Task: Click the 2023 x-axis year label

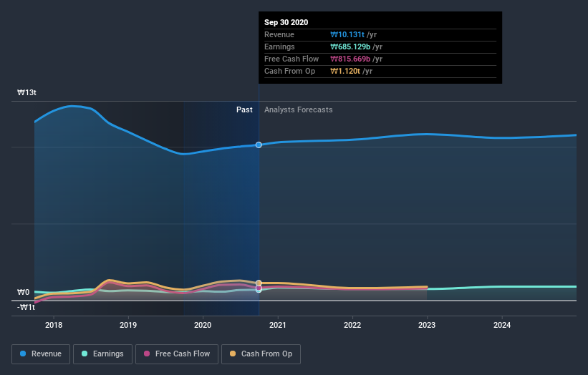Action: [x=427, y=325]
